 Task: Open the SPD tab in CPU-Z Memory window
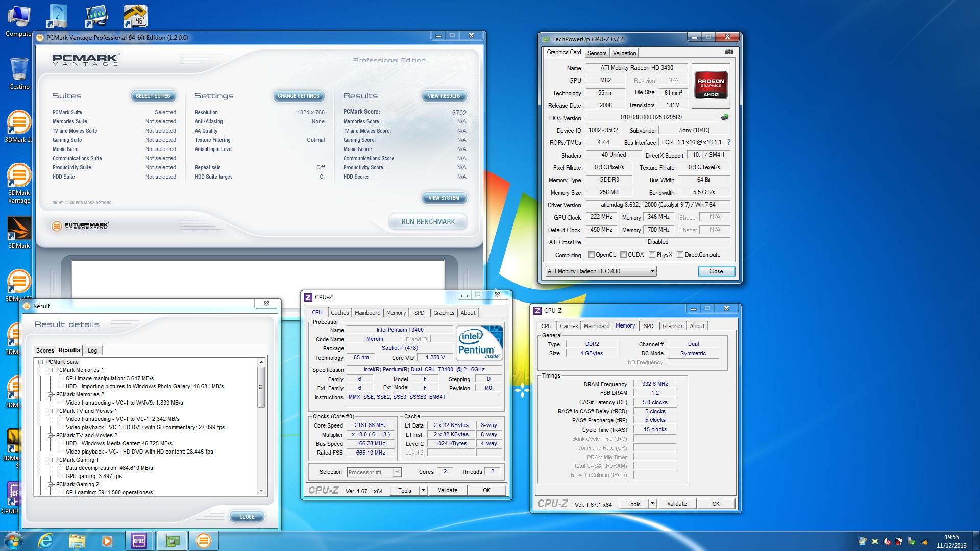point(648,326)
